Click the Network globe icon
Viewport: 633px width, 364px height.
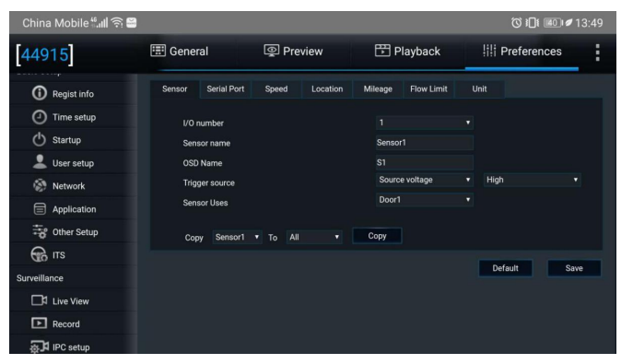40,185
